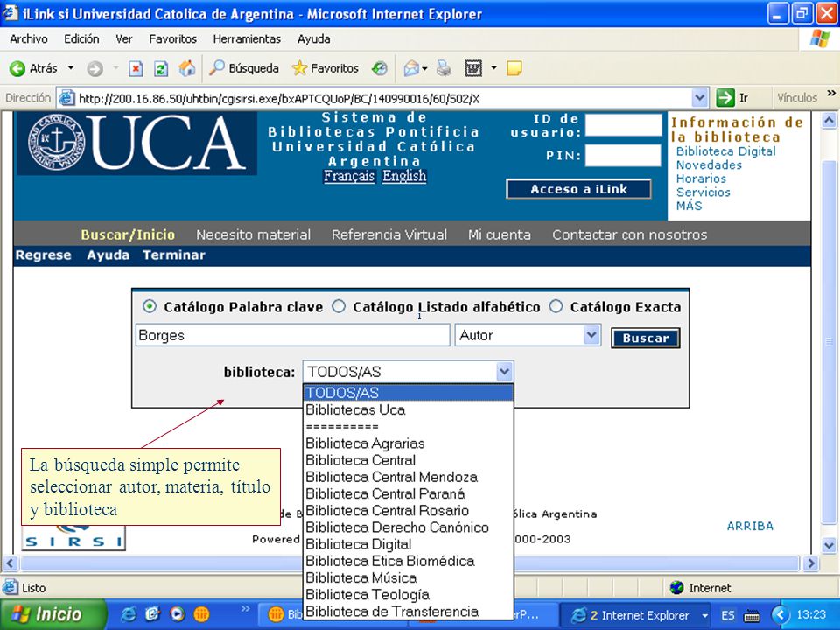
Task: Click the keyboard icon in system tray
Action: tap(752, 615)
